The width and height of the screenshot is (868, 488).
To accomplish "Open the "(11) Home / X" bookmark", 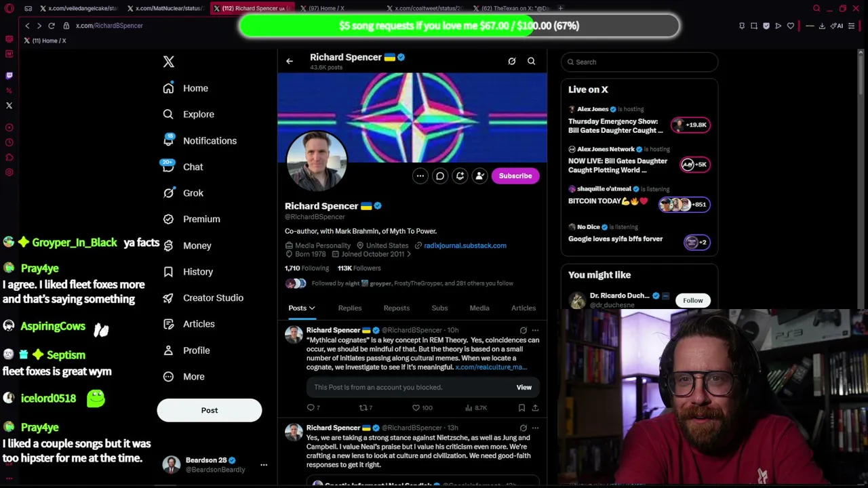I will click(45, 41).
